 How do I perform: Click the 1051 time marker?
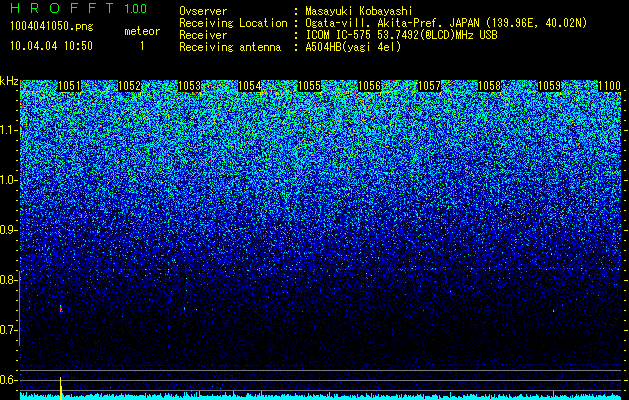point(69,86)
